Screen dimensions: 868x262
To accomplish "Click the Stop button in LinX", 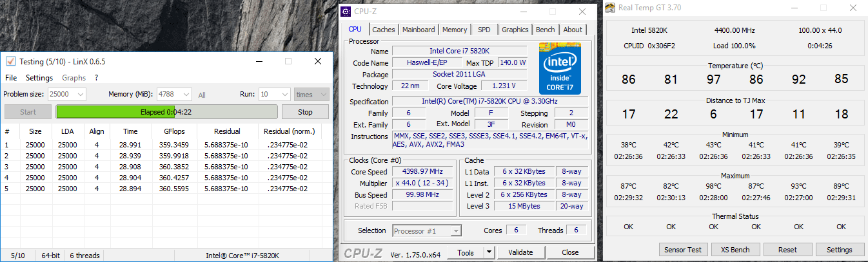I will tap(305, 112).
